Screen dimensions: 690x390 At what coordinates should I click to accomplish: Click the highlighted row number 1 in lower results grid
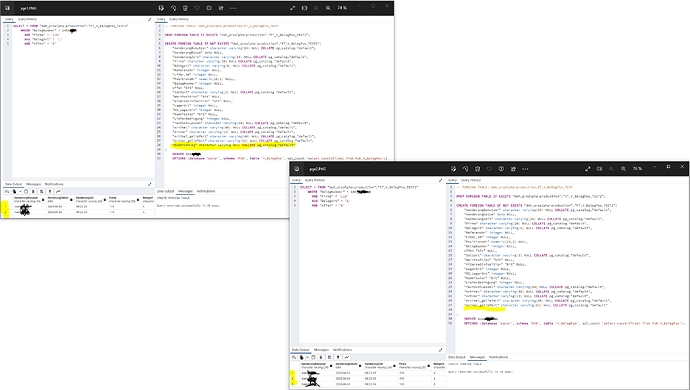tap(293, 373)
